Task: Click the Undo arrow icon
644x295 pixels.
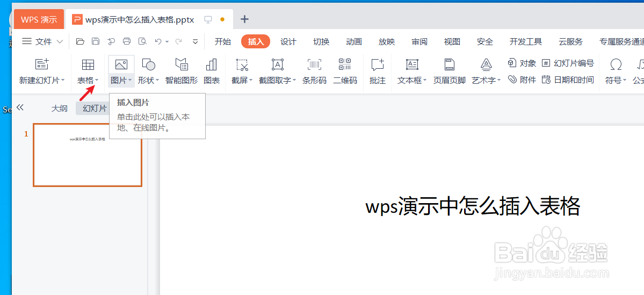Action: (158, 41)
